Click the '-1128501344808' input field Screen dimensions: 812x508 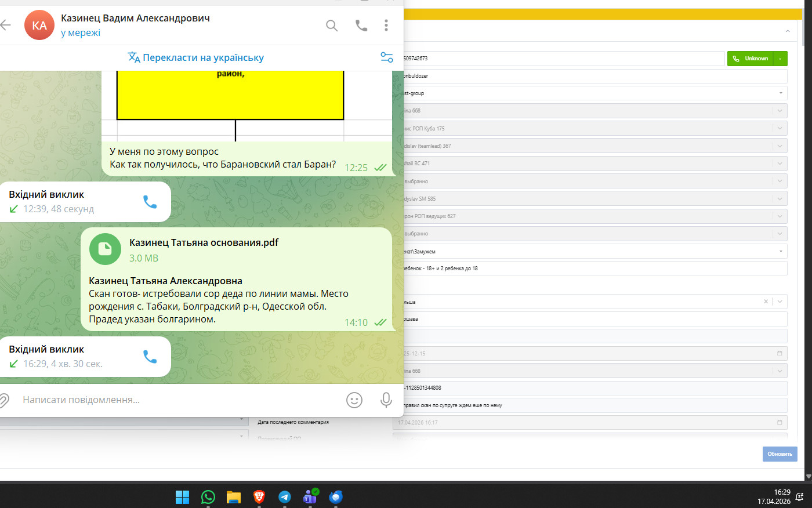pos(595,388)
